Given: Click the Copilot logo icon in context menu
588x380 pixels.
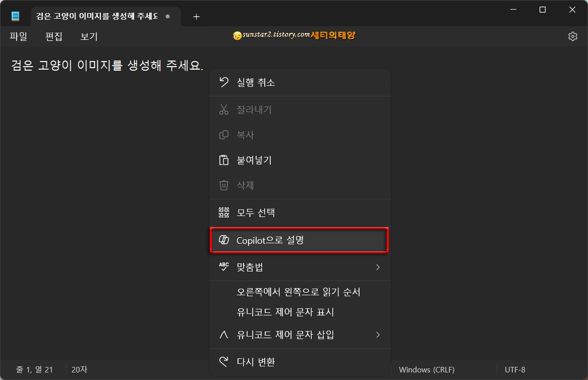Looking at the screenshot, I should pos(223,240).
